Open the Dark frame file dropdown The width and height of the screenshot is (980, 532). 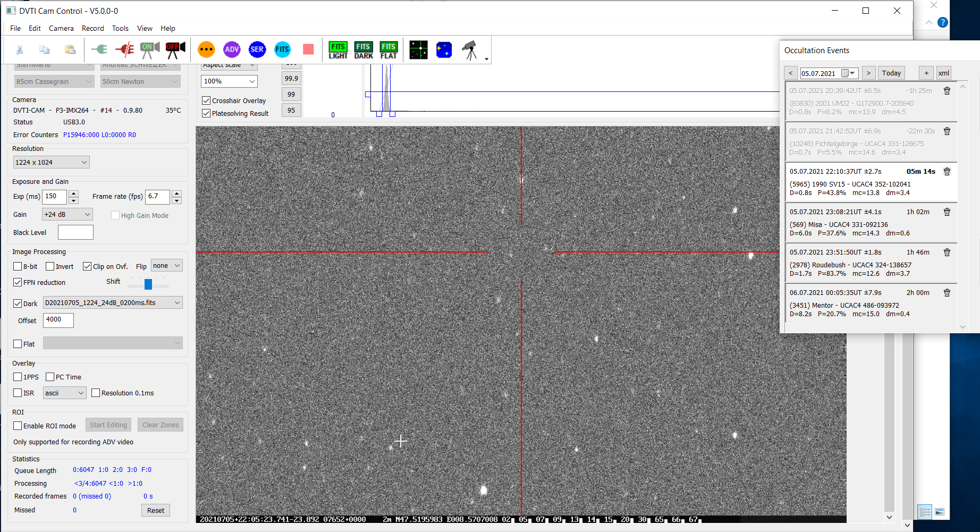(113, 302)
